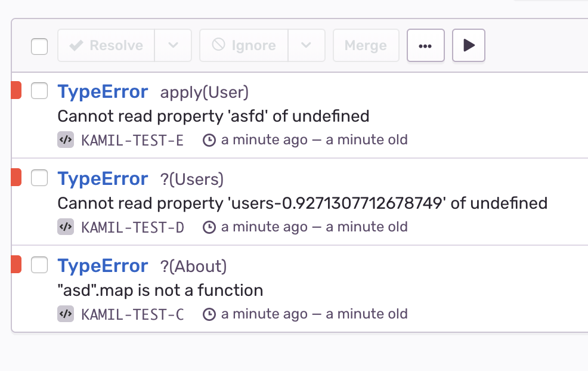Click the code tag icon beside KAMIL-TEST-E
The image size is (588, 371).
(66, 140)
